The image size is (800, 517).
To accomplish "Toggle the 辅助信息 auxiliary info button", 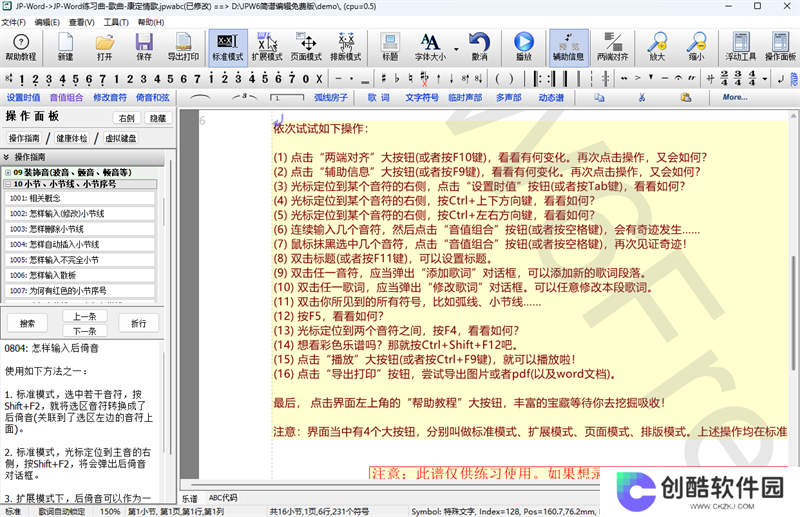I will (568, 47).
